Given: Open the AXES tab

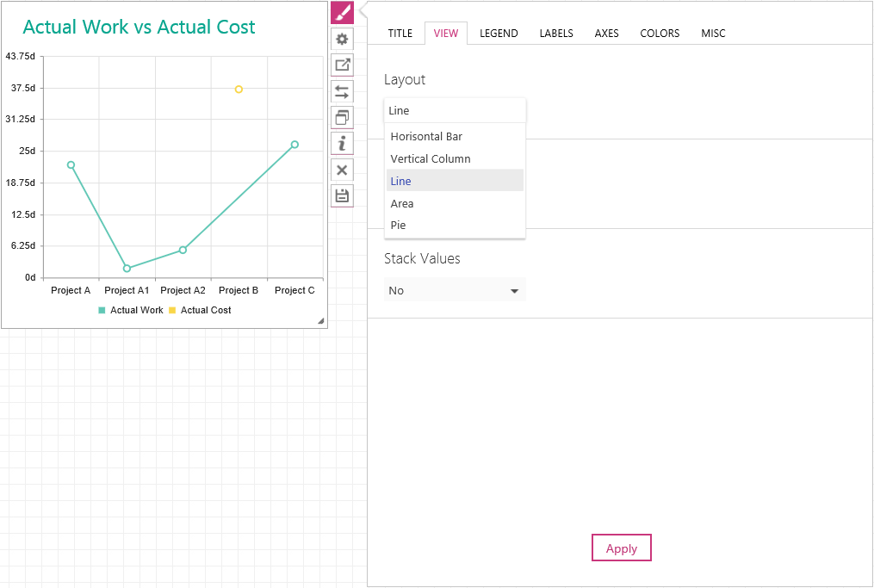Looking at the screenshot, I should pyautogui.click(x=606, y=34).
